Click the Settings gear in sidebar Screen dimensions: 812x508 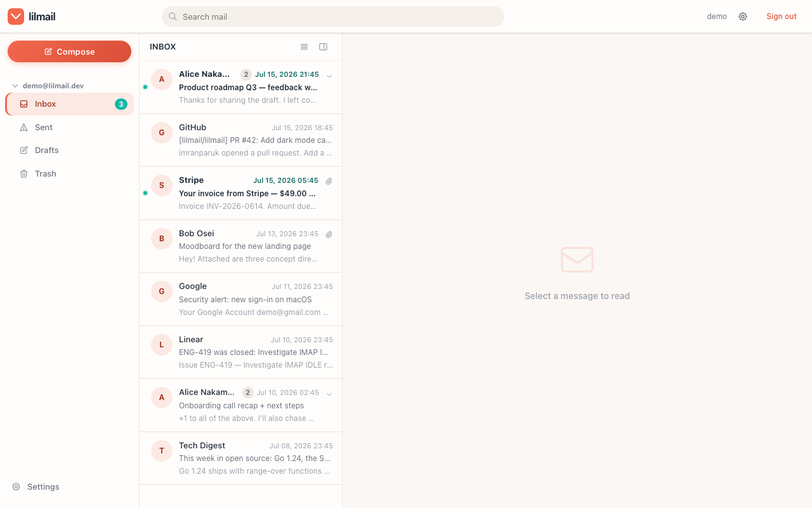(16, 487)
